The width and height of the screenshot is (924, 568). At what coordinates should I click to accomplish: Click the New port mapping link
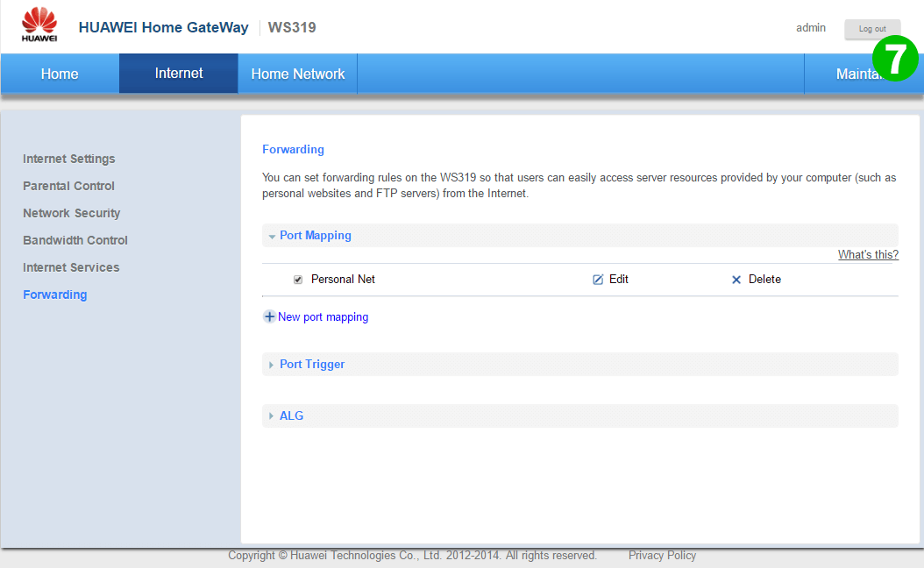(x=323, y=317)
